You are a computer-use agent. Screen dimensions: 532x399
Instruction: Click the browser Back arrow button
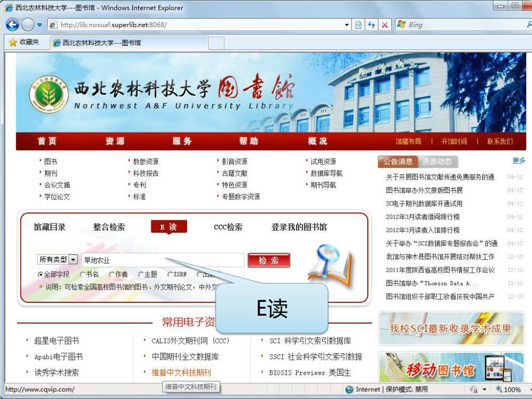click(12, 25)
